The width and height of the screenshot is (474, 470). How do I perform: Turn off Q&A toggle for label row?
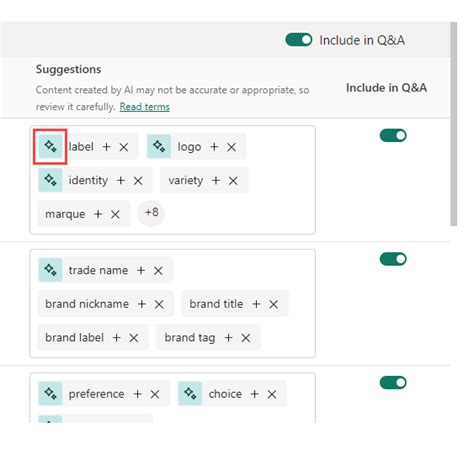pos(393,135)
